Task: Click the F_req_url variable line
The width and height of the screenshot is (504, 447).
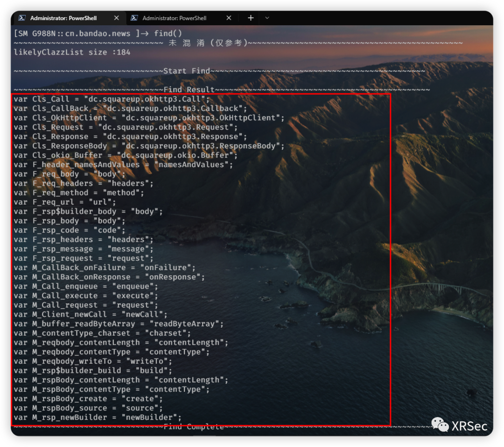Action: point(64,202)
